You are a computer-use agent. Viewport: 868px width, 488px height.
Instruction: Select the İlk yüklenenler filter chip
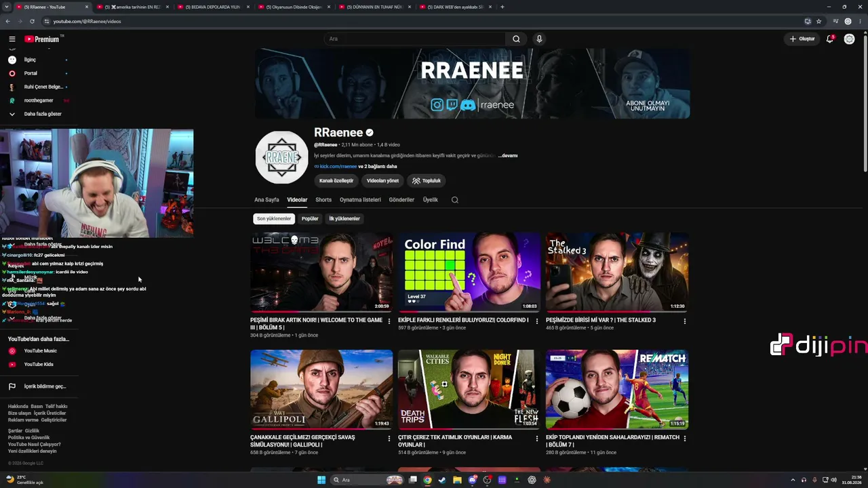point(344,219)
